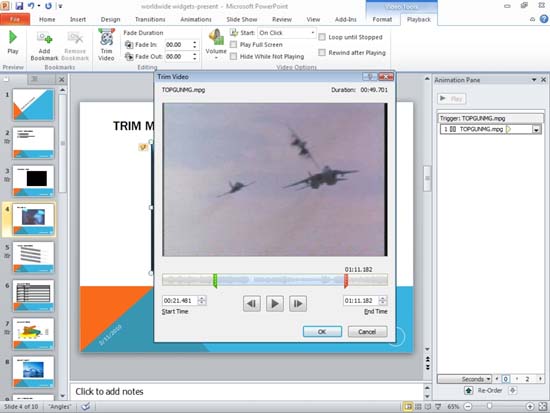550x413 pixels.
Task: Click the End Time spinner arrows
Action: (x=383, y=301)
